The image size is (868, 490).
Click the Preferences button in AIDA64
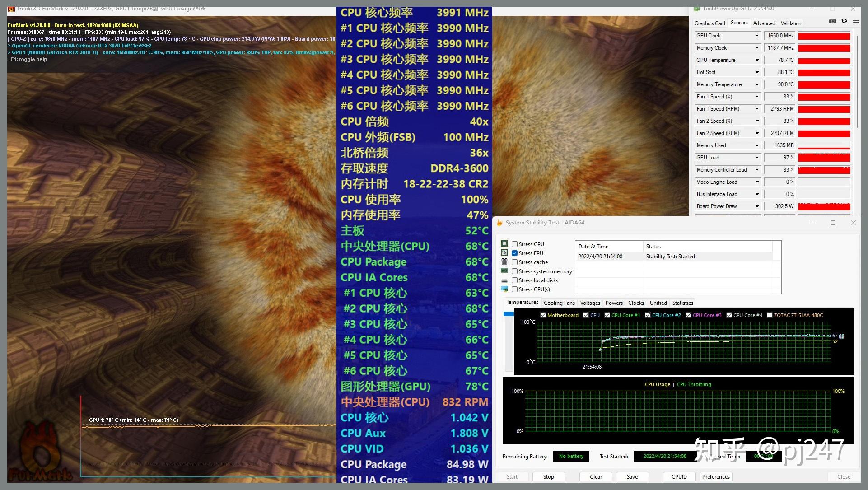pos(716,477)
